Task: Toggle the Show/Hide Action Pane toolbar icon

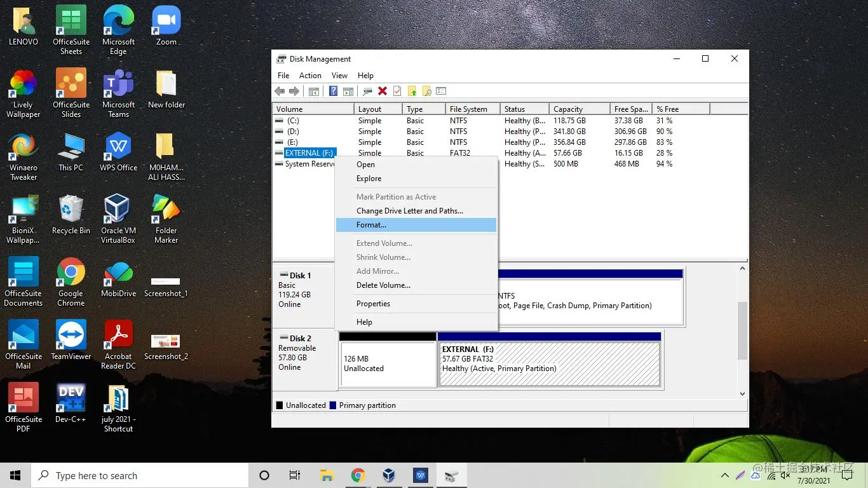Action: pos(348,91)
